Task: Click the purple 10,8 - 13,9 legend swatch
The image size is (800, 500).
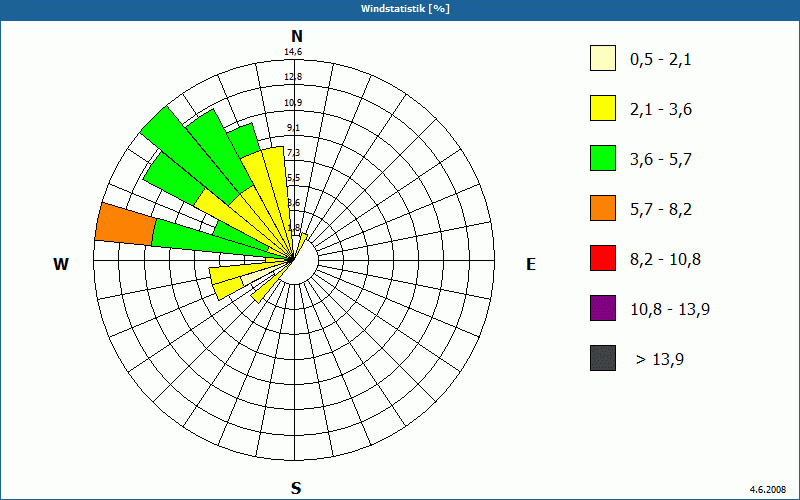Action: tap(603, 308)
